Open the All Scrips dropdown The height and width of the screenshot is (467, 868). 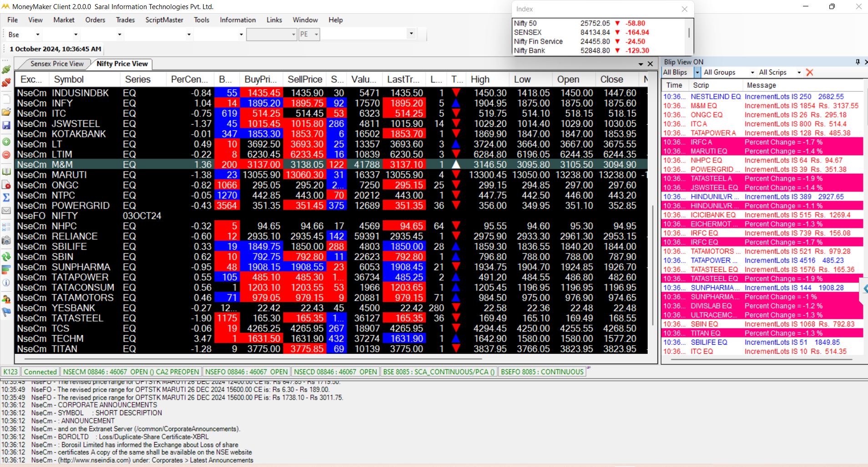coord(799,72)
